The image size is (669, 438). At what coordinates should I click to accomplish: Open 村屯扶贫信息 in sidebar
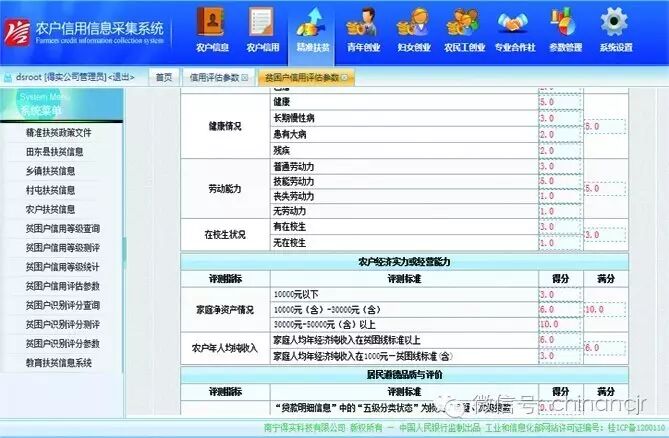tap(50, 190)
